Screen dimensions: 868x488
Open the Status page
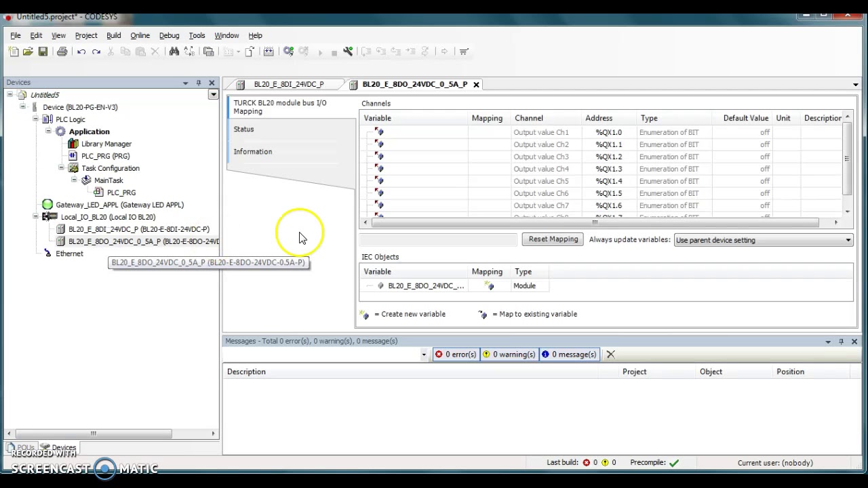click(x=243, y=129)
